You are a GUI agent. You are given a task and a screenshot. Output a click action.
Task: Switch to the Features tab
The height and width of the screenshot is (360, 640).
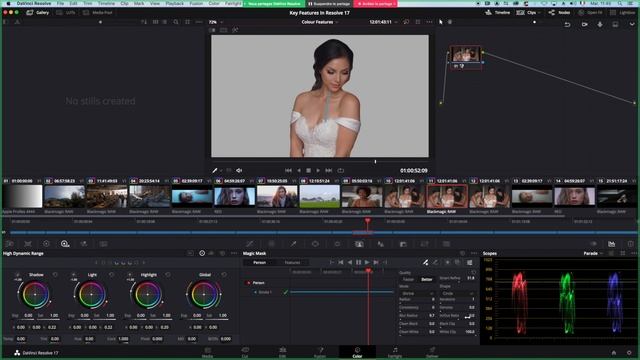point(292,262)
